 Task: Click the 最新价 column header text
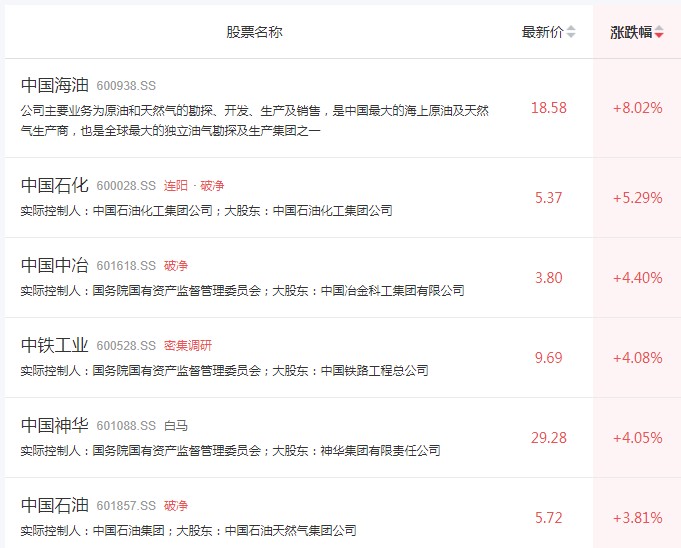coord(542,32)
